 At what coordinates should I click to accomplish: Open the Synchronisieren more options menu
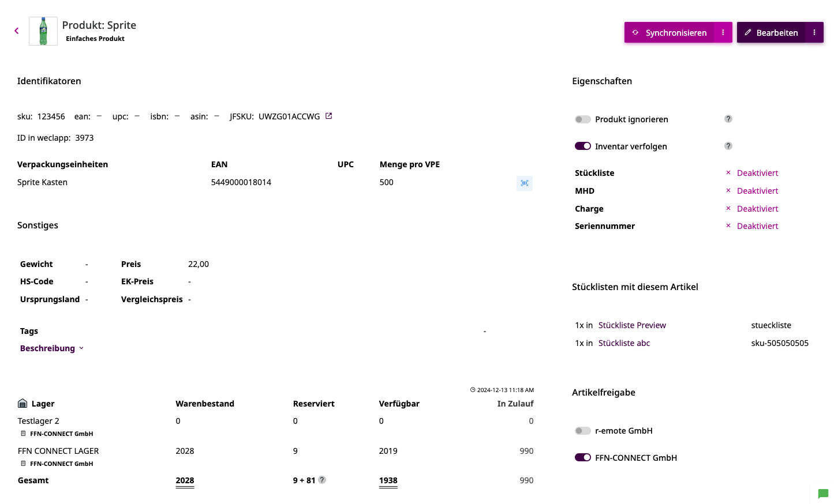(x=723, y=33)
